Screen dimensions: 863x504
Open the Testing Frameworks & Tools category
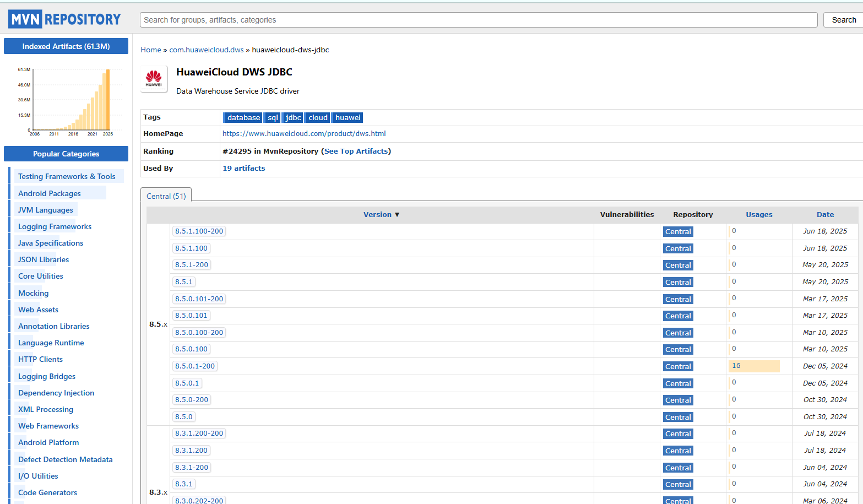[x=67, y=176]
